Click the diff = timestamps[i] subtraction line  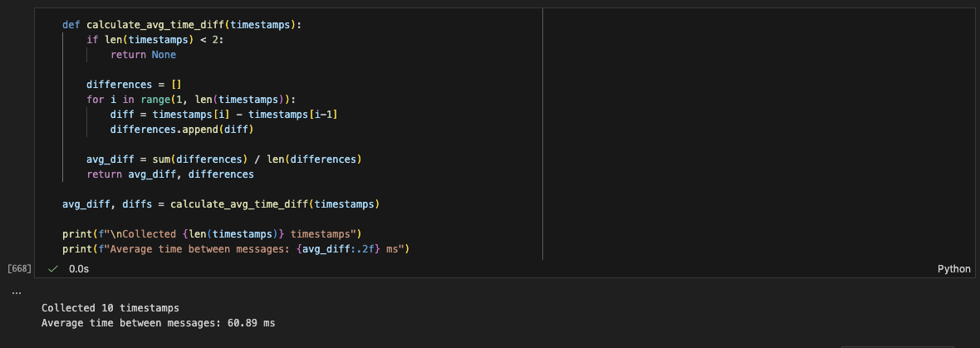tap(223, 115)
